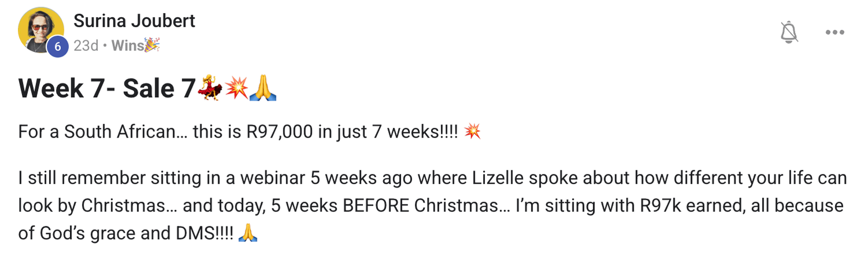This screenshot has height=256, width=868.
Task: Toggle the muted notification bell for this post
Action: [x=789, y=32]
